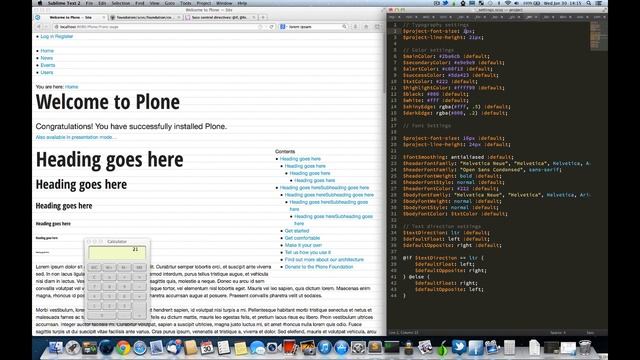The width and height of the screenshot is (640, 360).
Task: Click the Sublime Text minimap
Action: click(599, 36)
